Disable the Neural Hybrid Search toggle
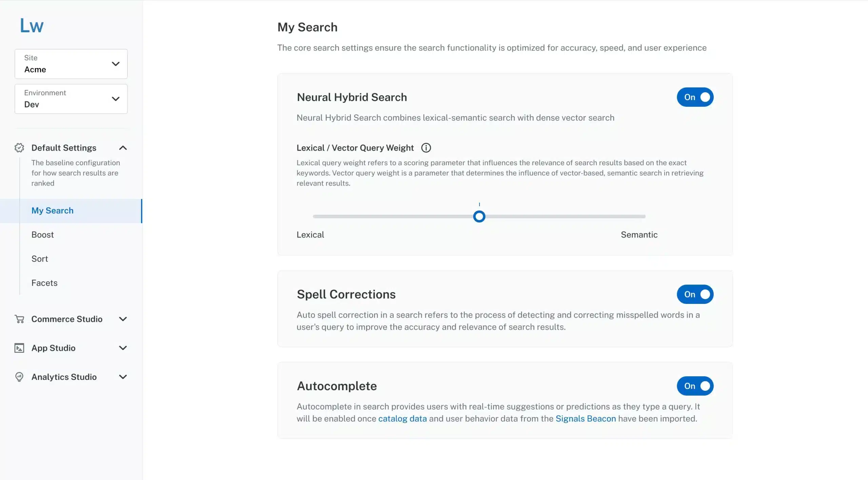This screenshot has height=480, width=868. [695, 97]
